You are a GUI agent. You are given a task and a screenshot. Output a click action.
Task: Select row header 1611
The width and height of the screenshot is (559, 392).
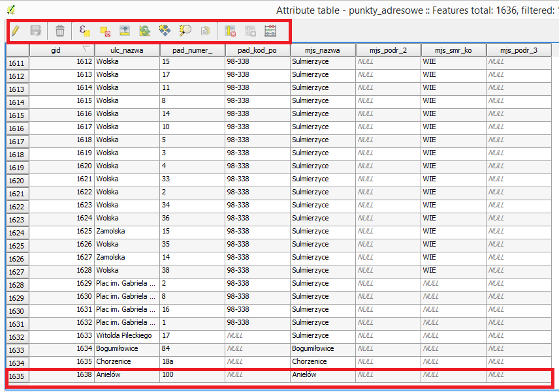(18, 63)
